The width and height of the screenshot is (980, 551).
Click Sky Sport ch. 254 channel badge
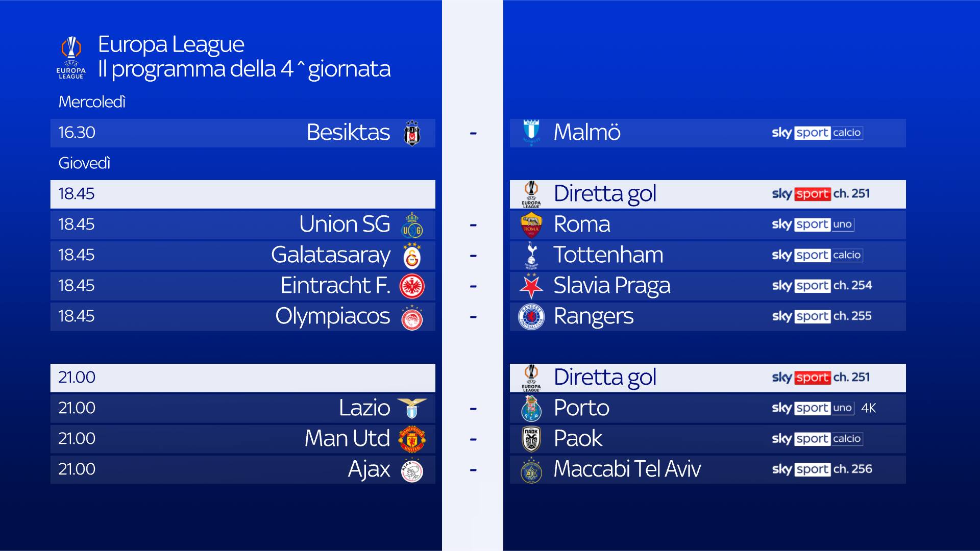coord(822,286)
